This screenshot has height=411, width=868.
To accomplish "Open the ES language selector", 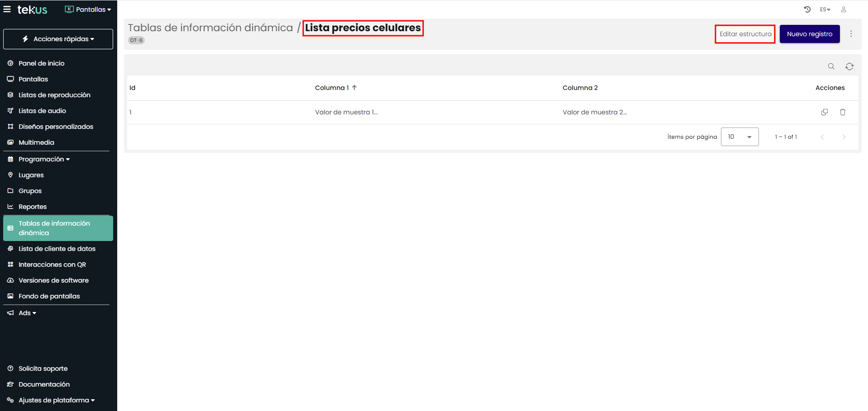I will click(x=825, y=9).
